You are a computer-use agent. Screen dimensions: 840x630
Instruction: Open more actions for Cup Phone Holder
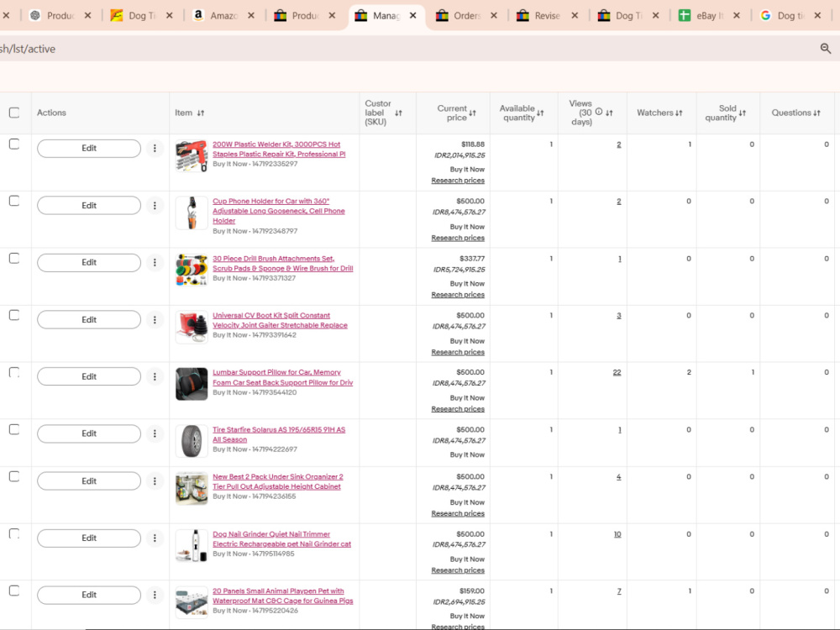pos(155,205)
